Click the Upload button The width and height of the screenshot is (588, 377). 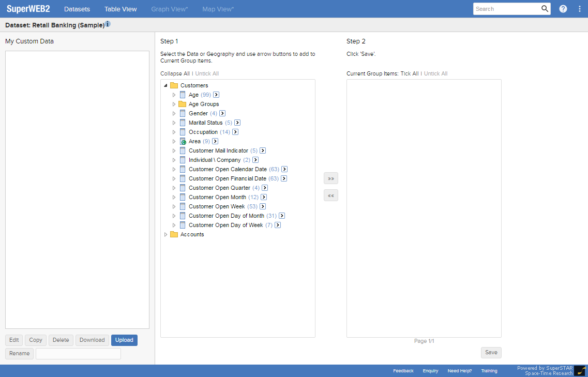click(x=124, y=340)
